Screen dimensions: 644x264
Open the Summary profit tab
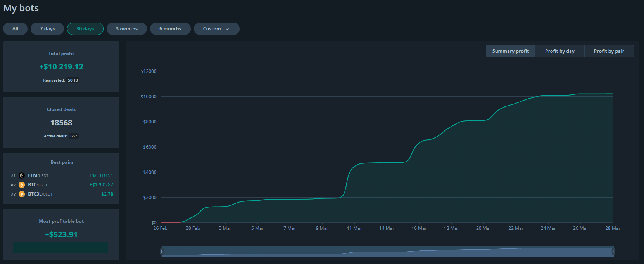pyautogui.click(x=510, y=51)
